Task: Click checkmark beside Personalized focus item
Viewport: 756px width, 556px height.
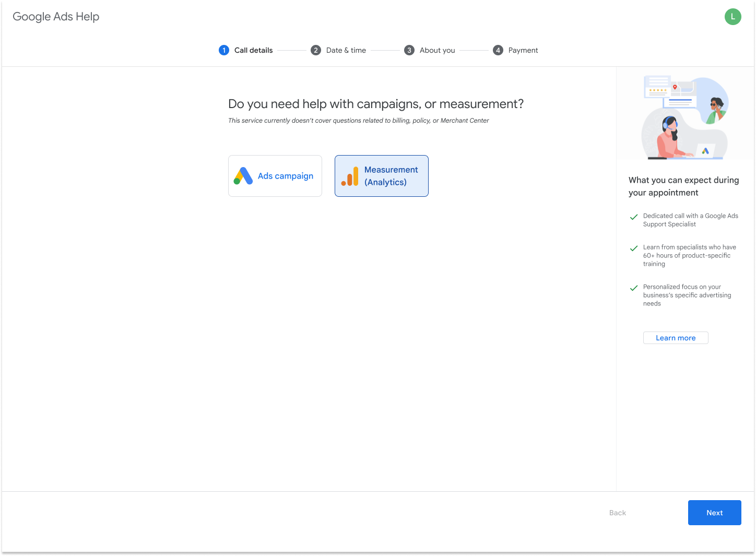Action: click(x=634, y=288)
